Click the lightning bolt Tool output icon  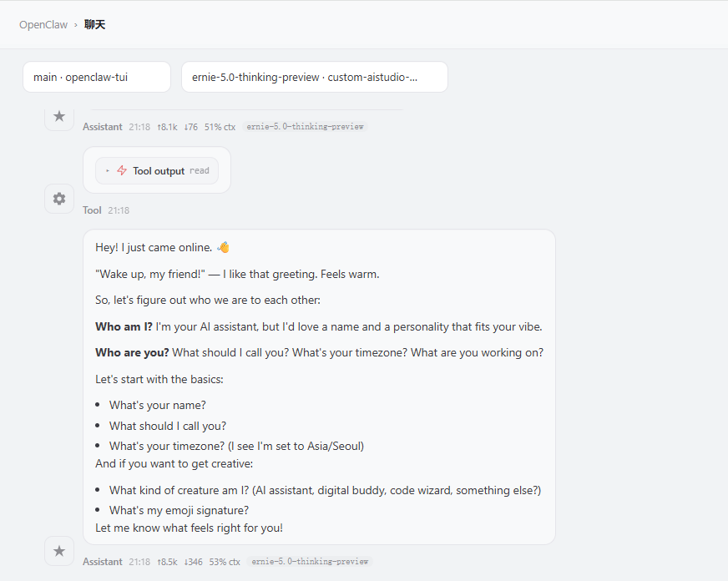point(122,170)
